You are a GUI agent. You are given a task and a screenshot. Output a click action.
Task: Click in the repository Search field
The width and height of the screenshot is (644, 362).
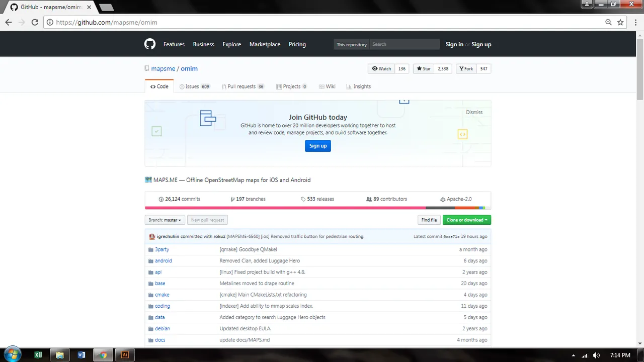click(x=405, y=44)
